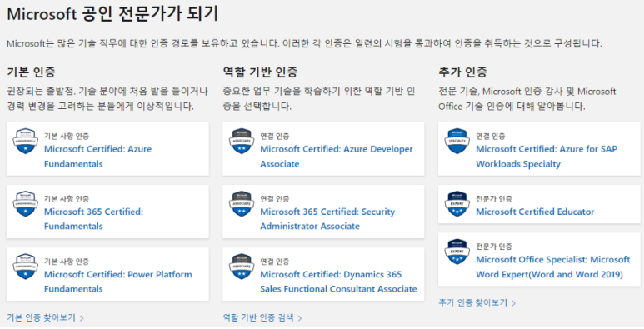Click chevron next to 역할 기반 인증 검색
This screenshot has height=329, width=644.
coord(300,318)
